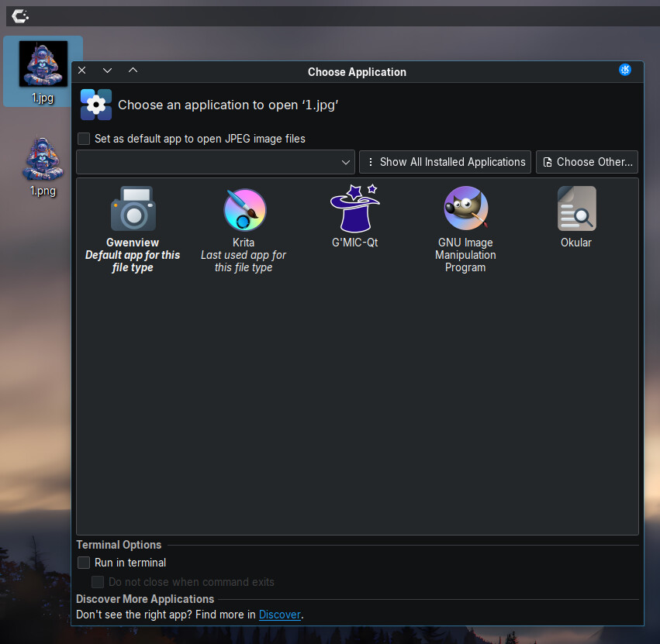Screen dimensions: 660x644
Task: Close the Choose Application dialog
Action: [82, 71]
